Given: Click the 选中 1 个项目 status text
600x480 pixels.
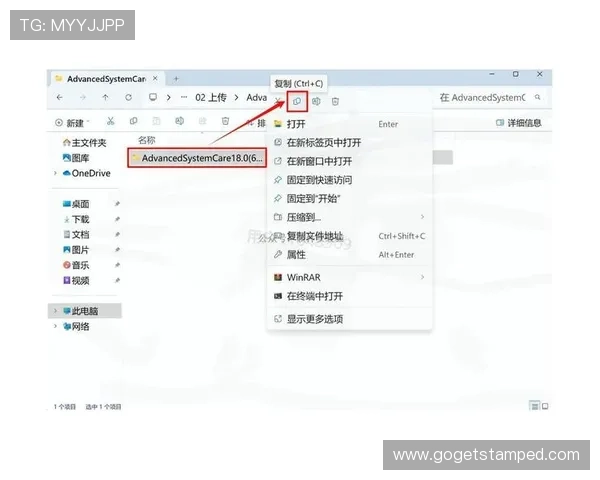Looking at the screenshot, I should (x=103, y=407).
